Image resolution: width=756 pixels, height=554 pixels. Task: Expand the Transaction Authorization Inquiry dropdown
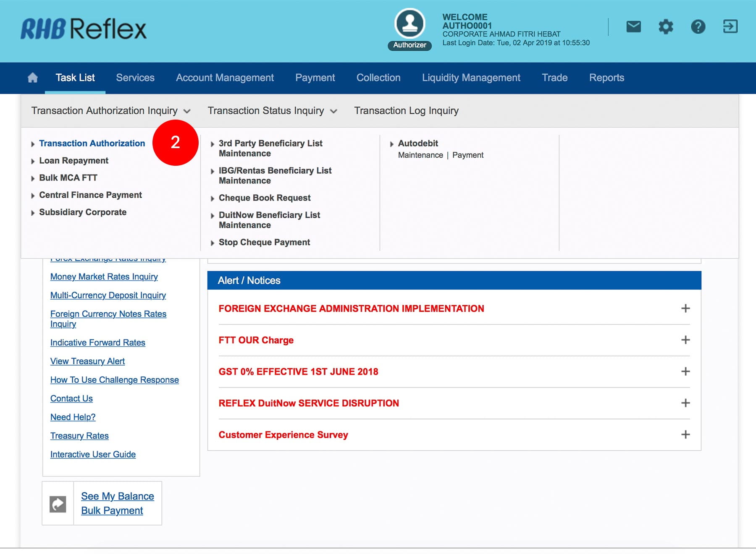click(111, 111)
